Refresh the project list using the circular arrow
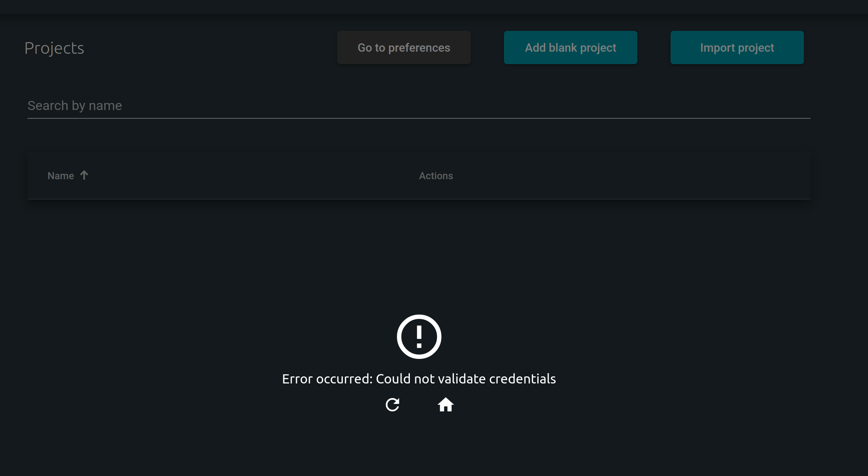868x476 pixels. point(392,405)
